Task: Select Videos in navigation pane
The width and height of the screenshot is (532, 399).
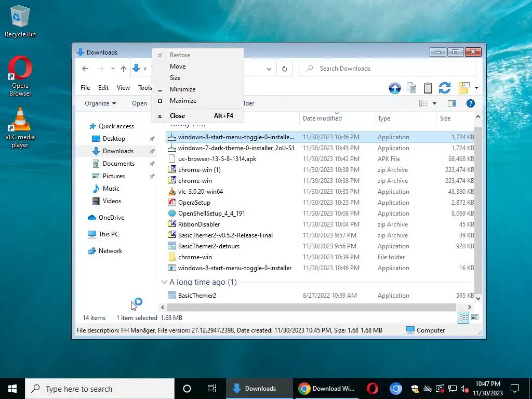Action: [112, 201]
